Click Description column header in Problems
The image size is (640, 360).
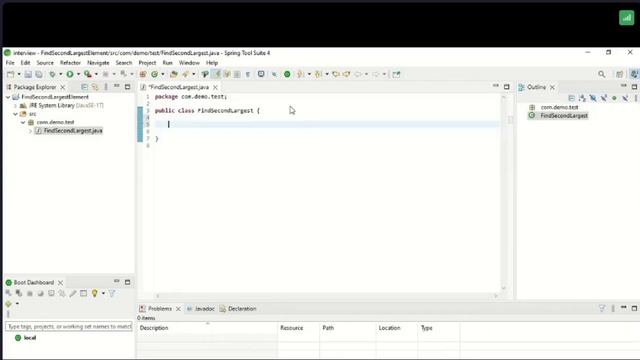click(154, 328)
